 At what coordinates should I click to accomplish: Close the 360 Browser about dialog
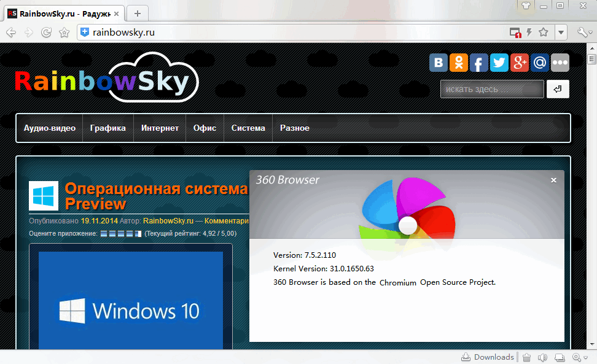tap(553, 180)
